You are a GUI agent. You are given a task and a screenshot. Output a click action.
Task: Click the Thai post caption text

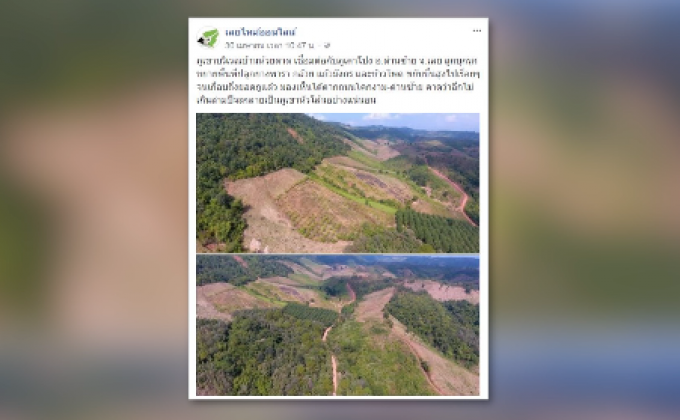(x=338, y=80)
